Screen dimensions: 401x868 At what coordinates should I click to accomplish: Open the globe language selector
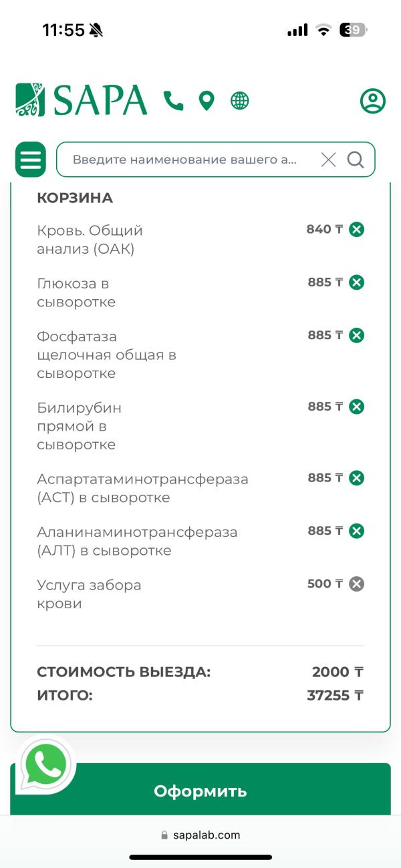(x=239, y=101)
